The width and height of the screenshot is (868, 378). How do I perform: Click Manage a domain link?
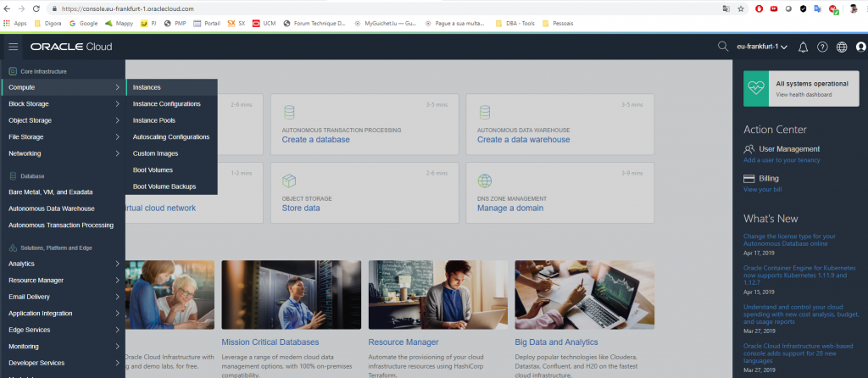pos(510,208)
